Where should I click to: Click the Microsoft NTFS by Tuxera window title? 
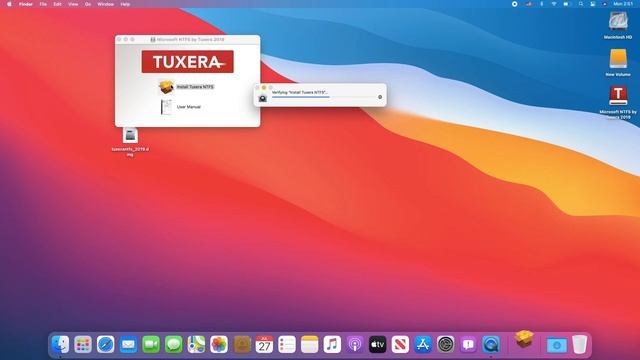click(190, 40)
